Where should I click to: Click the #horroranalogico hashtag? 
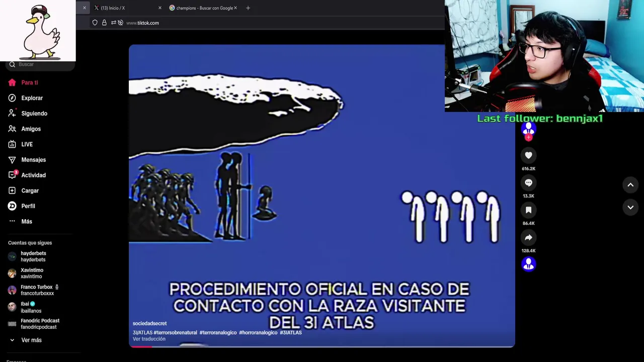(x=258, y=333)
